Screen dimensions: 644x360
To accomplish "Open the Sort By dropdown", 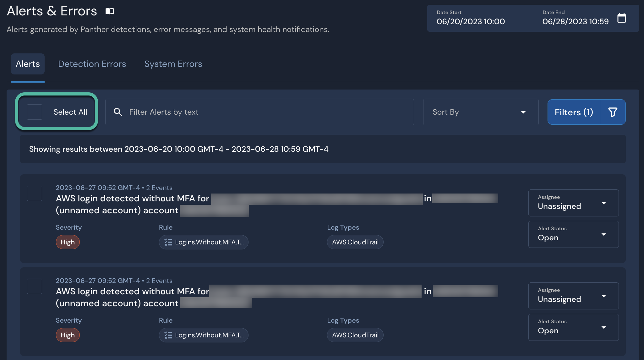I will pyautogui.click(x=480, y=112).
